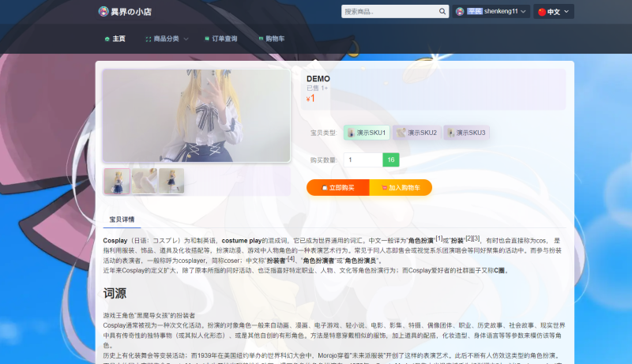Screen dimensions: 632x364
Task: Click the 词源 section heading
Action: [115, 293]
